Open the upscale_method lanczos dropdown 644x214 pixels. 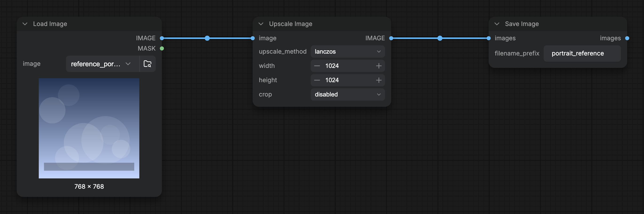click(x=348, y=52)
